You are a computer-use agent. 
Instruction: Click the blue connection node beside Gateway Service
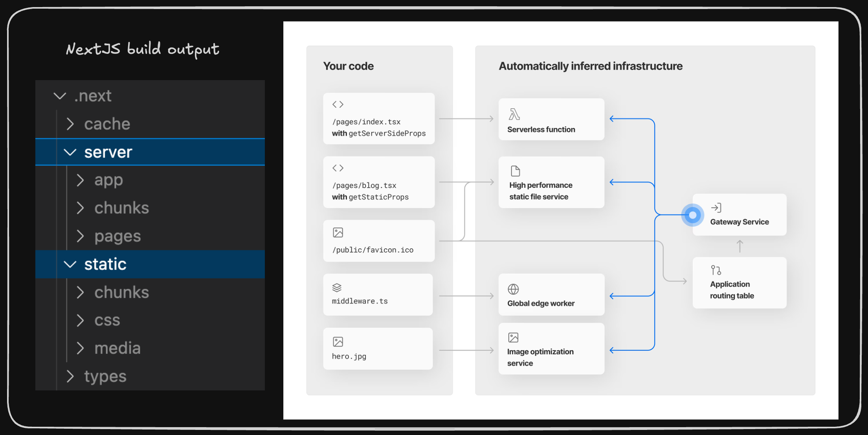(693, 215)
